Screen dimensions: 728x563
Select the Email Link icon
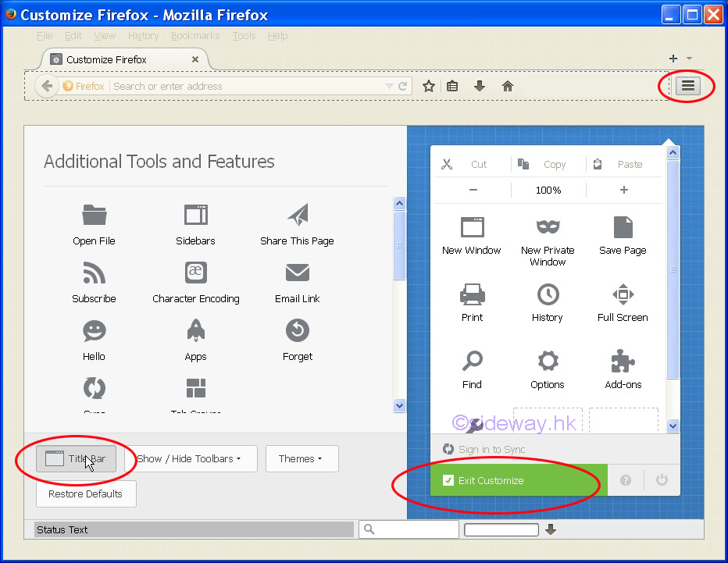pos(298,273)
